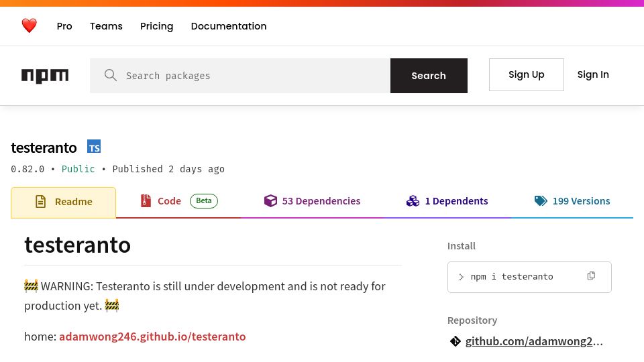Click the Code file icon
This screenshot has width=644, height=362.
click(x=146, y=200)
